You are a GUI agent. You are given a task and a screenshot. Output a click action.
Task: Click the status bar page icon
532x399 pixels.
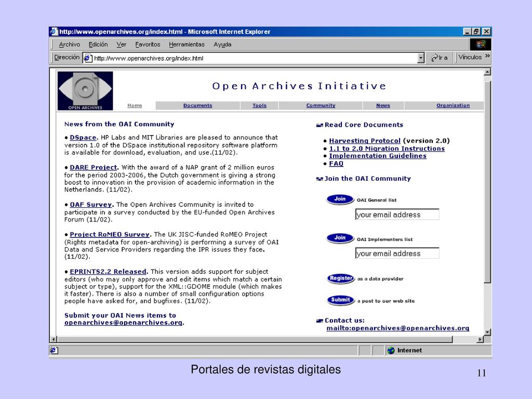click(x=54, y=350)
